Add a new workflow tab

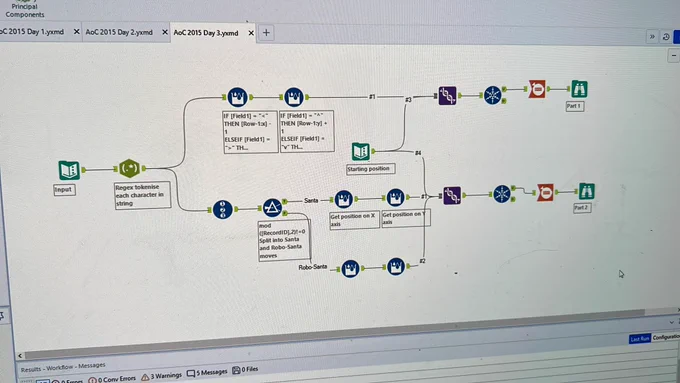[x=266, y=33]
